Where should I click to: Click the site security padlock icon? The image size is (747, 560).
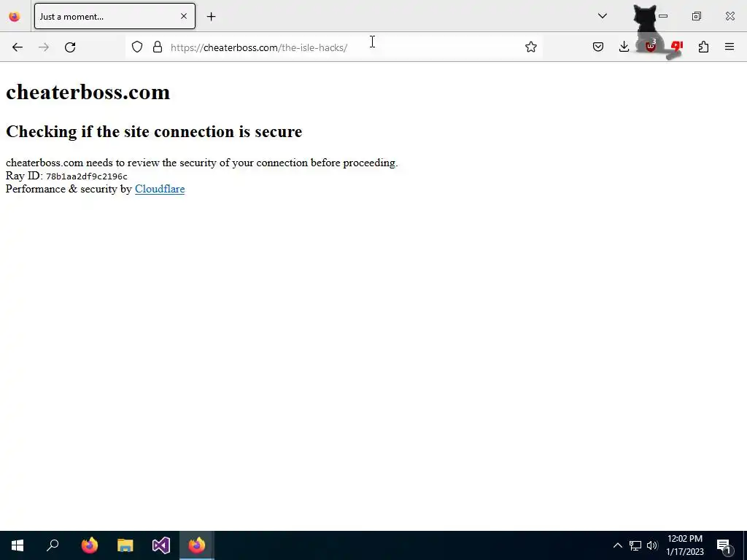click(158, 47)
